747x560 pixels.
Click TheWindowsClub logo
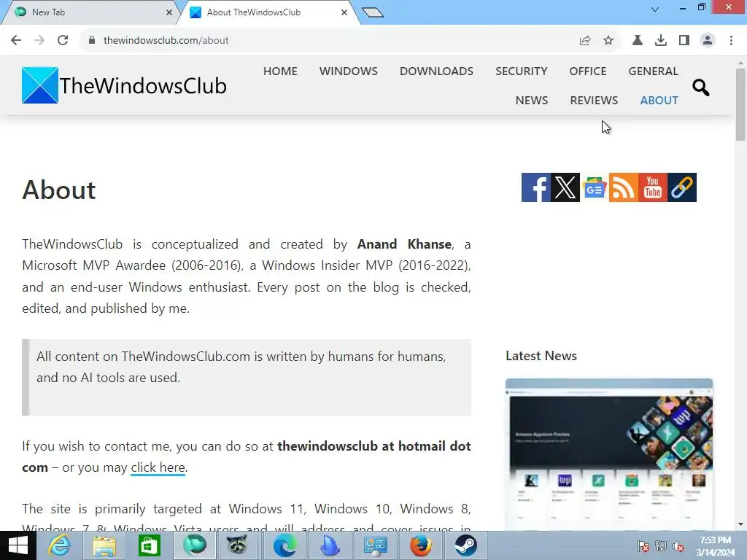click(x=124, y=85)
